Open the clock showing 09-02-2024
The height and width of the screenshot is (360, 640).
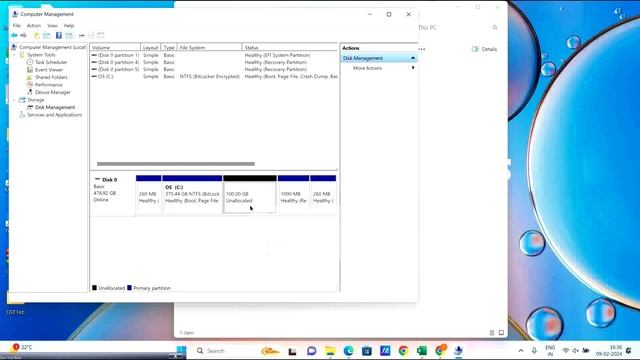tap(609, 351)
